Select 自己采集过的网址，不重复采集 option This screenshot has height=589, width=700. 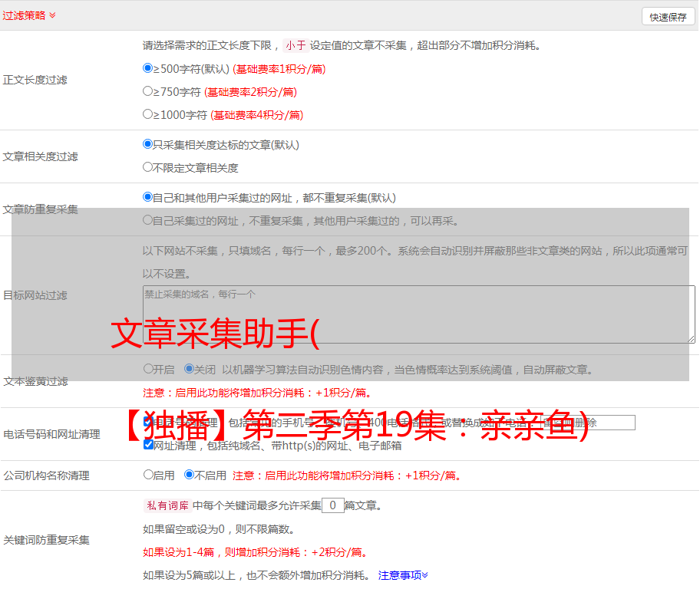[x=148, y=220]
